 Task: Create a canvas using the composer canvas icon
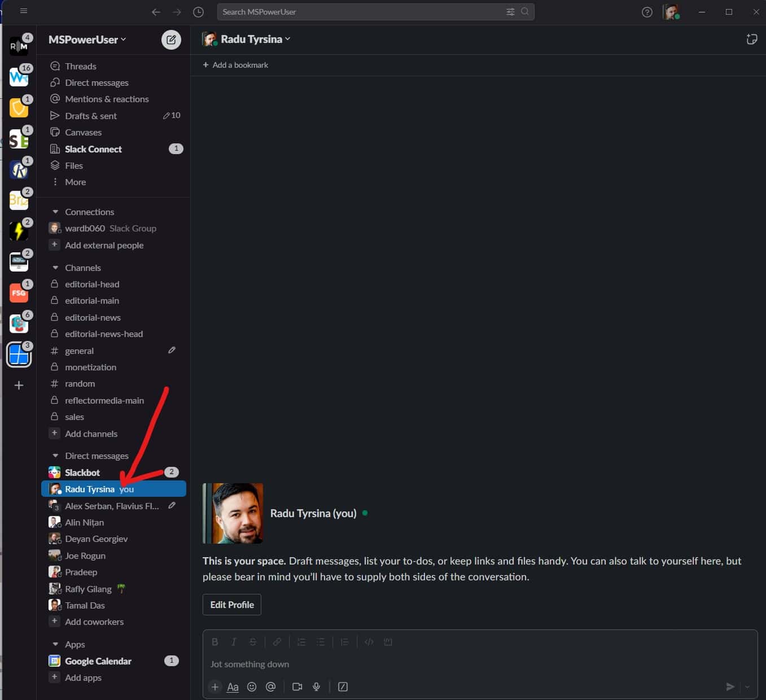pyautogui.click(x=343, y=687)
